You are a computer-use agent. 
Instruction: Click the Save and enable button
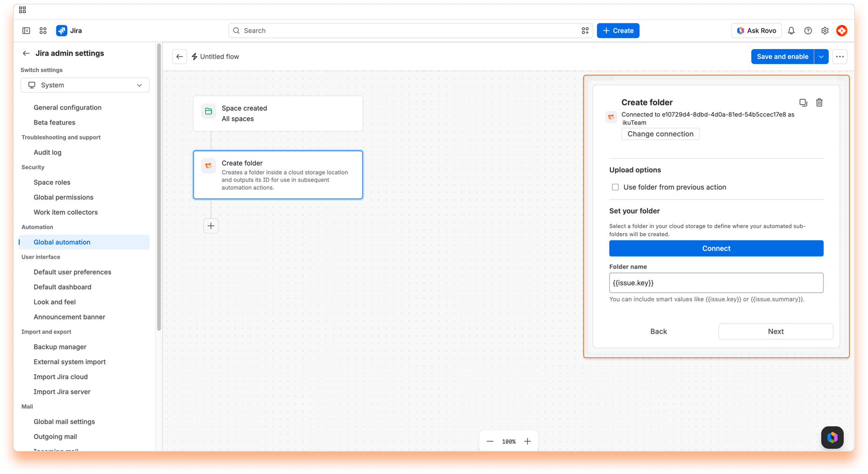782,57
